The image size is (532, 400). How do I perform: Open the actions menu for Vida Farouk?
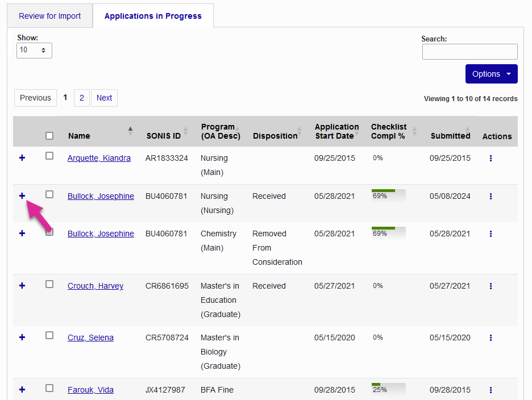[x=490, y=390]
